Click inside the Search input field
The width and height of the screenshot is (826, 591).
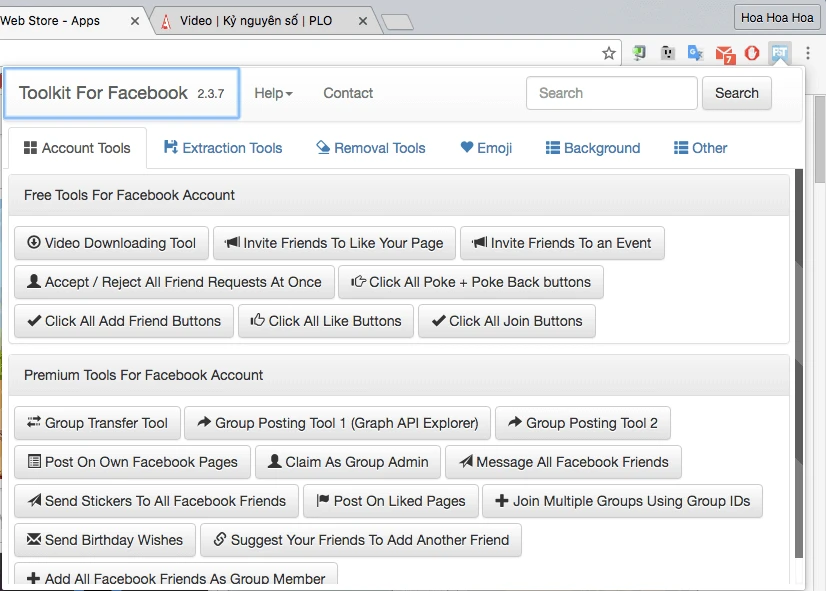click(611, 93)
